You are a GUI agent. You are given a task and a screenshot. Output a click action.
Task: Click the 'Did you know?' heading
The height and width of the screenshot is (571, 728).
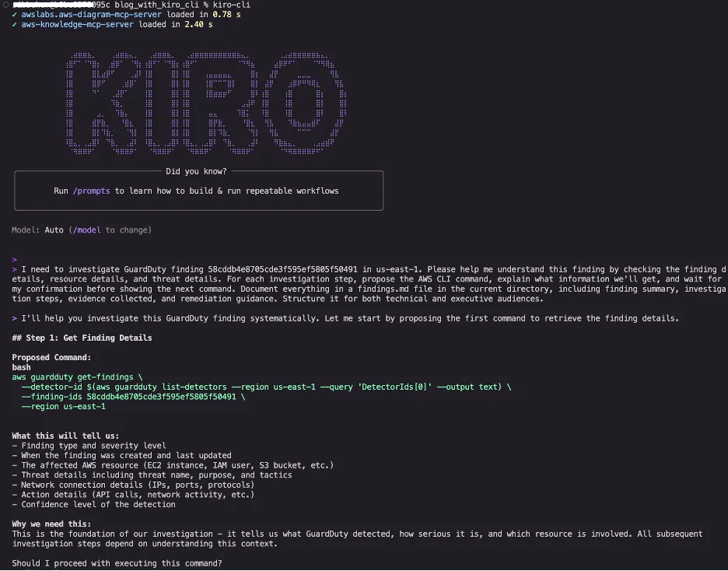click(197, 171)
